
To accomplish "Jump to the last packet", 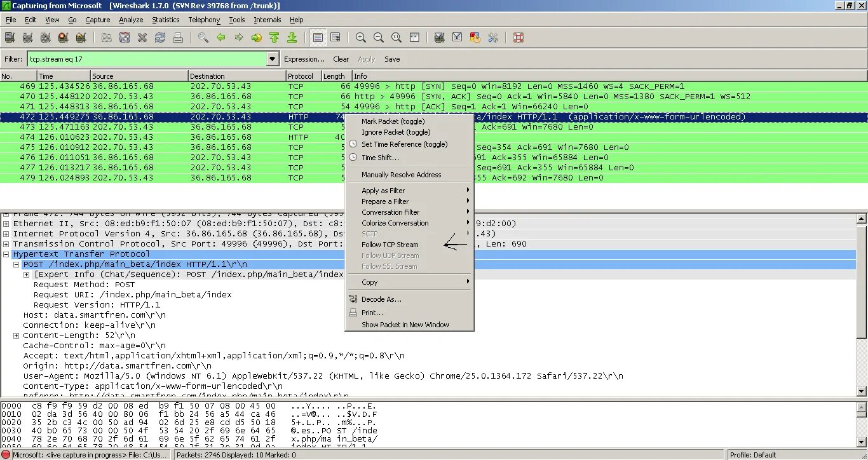I will point(292,37).
